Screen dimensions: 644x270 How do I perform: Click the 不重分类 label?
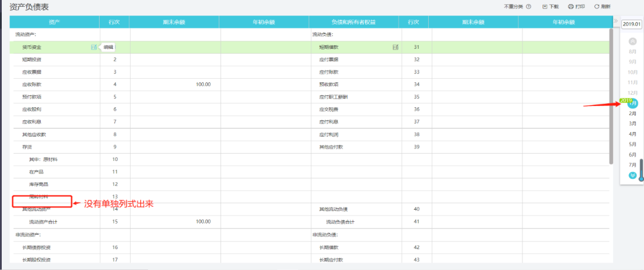point(513,7)
